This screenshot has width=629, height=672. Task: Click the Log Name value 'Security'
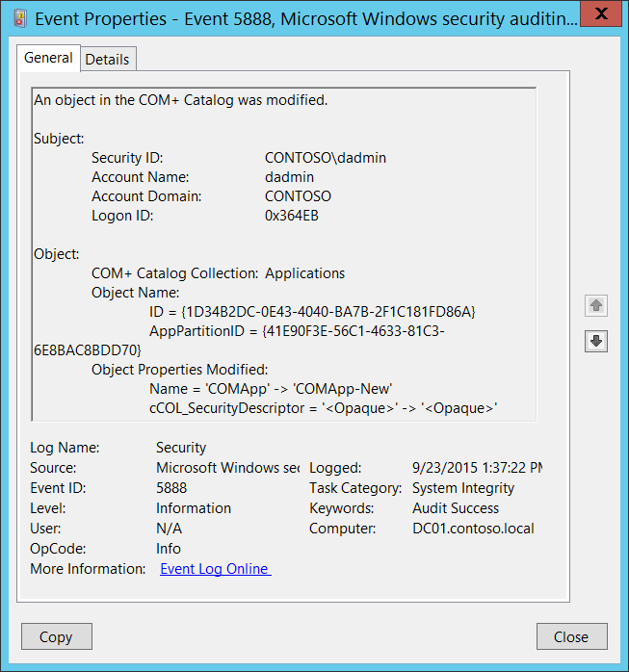(x=181, y=448)
